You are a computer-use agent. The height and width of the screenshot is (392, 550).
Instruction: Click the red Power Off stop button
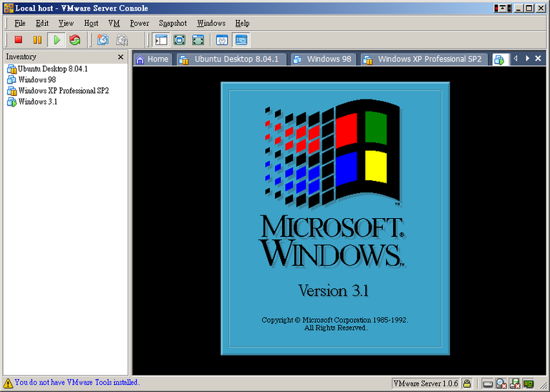coord(19,40)
